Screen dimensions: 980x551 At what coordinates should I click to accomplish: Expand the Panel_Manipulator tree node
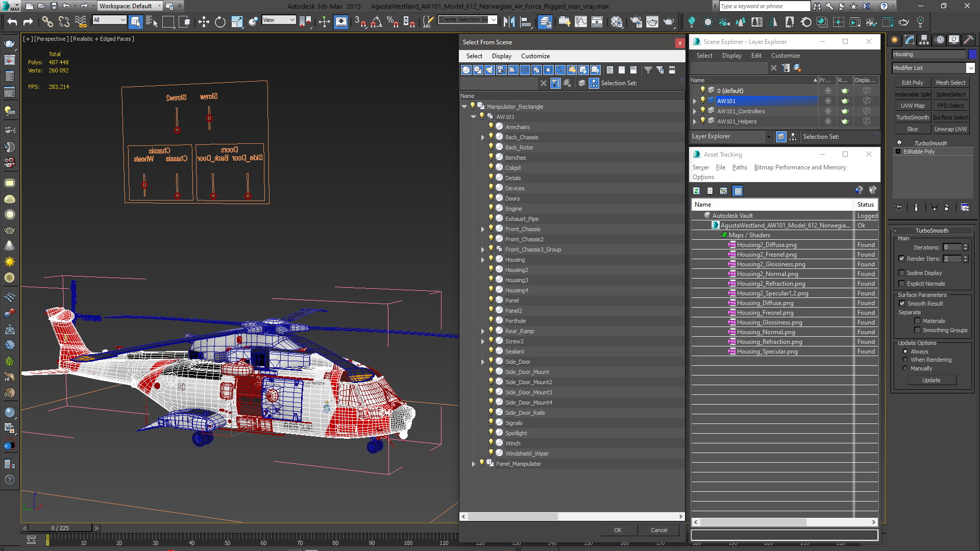click(x=474, y=464)
